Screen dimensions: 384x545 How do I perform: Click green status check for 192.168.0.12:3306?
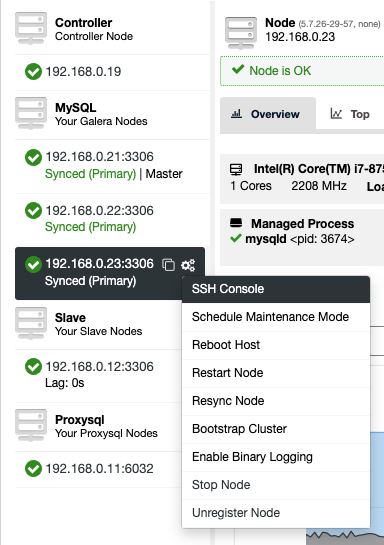[x=33, y=367]
